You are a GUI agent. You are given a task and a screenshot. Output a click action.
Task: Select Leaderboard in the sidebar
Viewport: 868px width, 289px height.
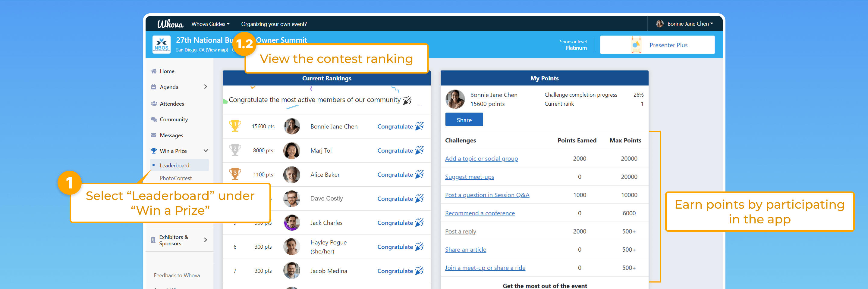pos(175,165)
